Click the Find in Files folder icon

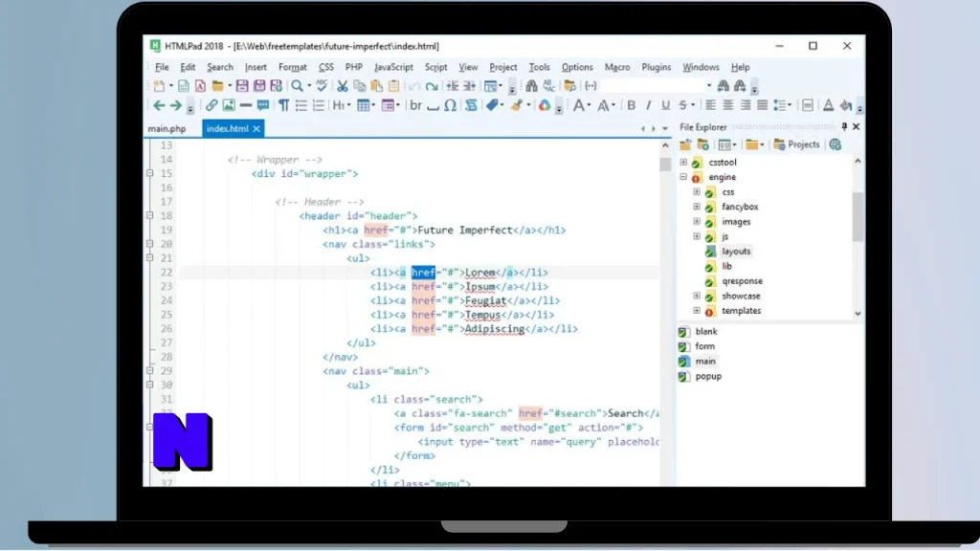569,86
